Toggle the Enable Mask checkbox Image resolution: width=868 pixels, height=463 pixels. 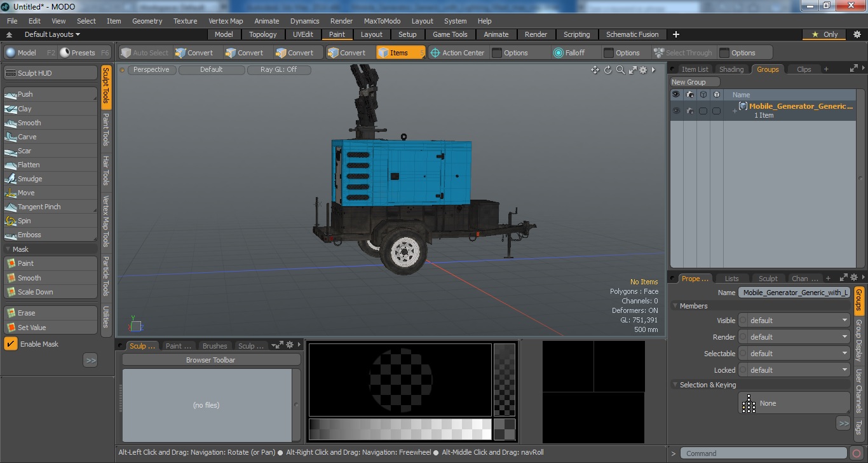click(x=11, y=344)
